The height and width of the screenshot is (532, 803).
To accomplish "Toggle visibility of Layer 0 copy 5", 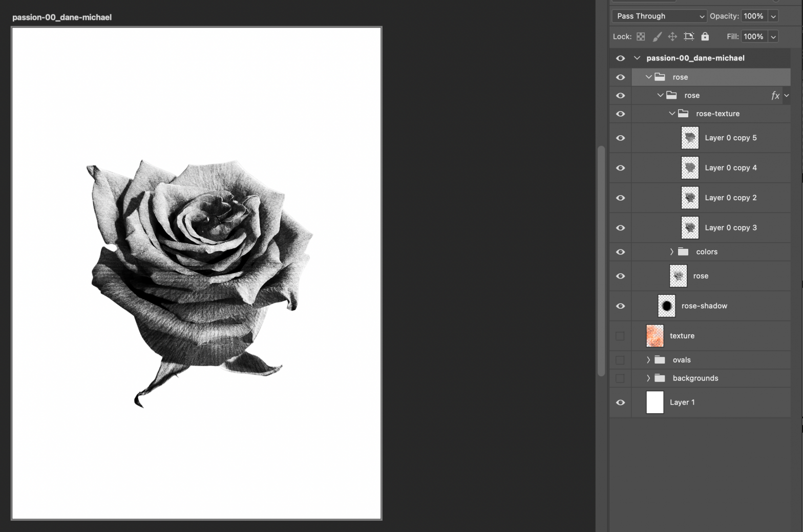I will [x=620, y=138].
